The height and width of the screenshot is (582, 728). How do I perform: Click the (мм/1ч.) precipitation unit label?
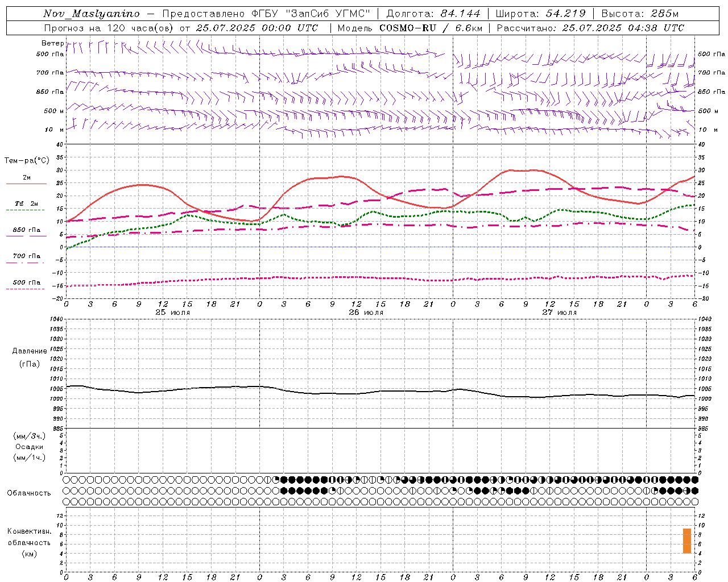point(30,458)
